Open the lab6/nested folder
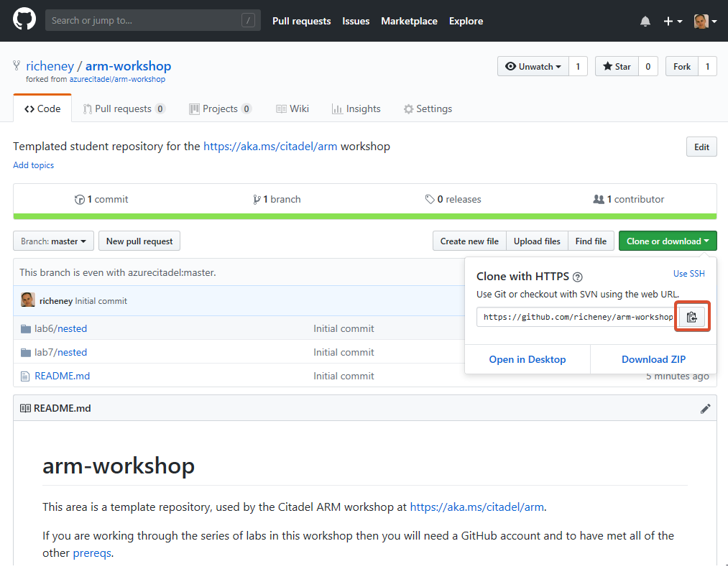Screen dimensions: 728x587 [x=61, y=328]
